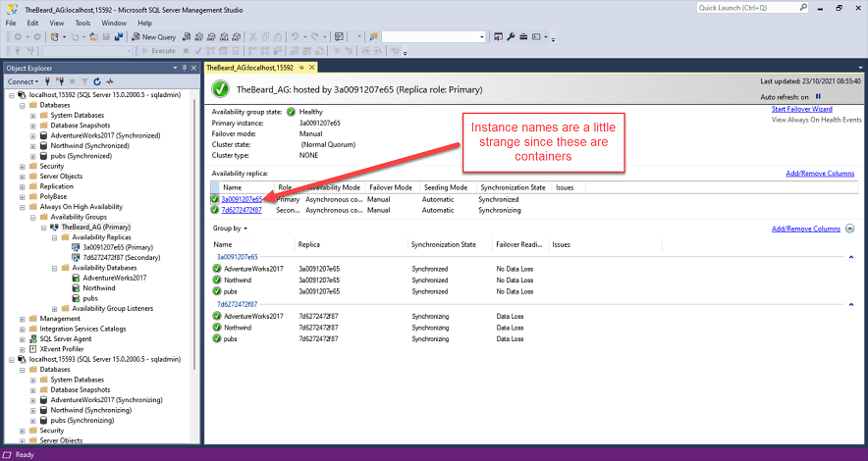Click the New Project toolbar icon
Viewport: 868px width, 461px height.
coord(54,37)
